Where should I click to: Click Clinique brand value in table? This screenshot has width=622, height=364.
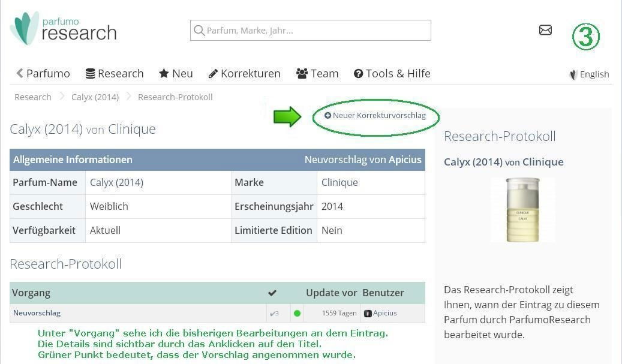pos(339,182)
